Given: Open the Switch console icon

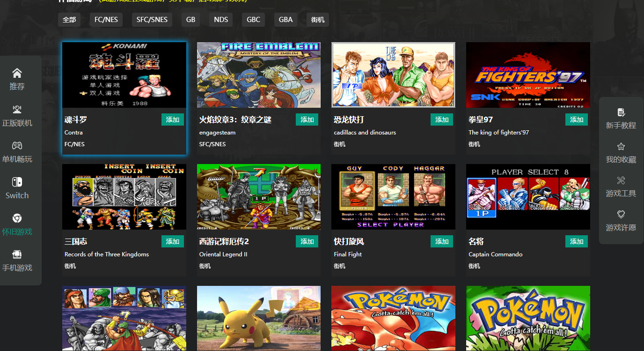Looking at the screenshot, I should click(x=17, y=182).
